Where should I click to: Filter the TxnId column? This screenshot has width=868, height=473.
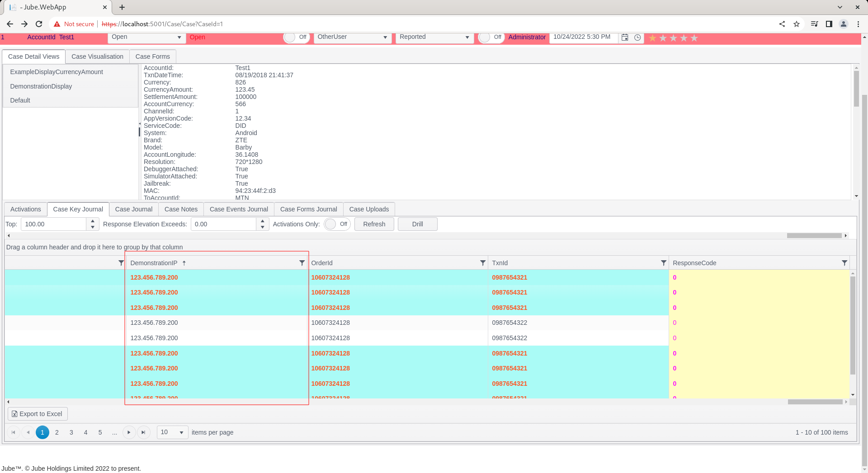click(x=664, y=263)
